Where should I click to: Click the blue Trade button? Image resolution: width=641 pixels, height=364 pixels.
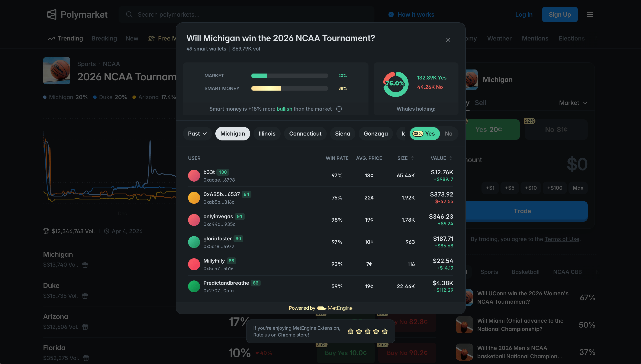[526, 211]
